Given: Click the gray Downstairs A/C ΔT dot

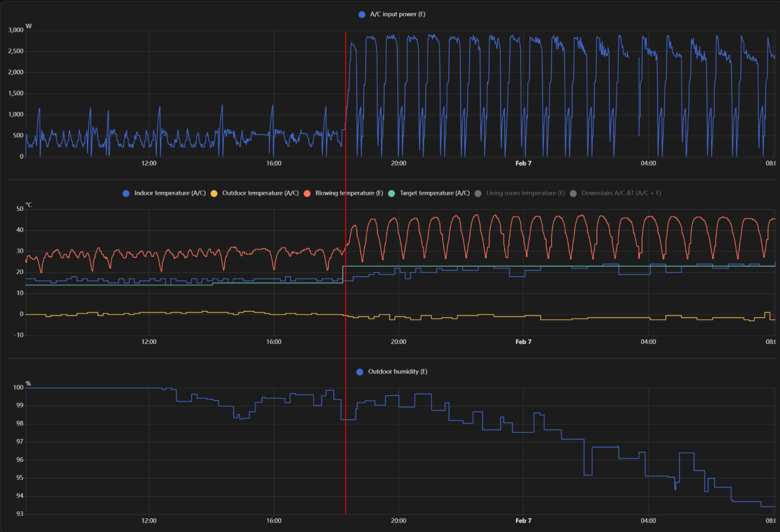Looking at the screenshot, I should pos(573,193).
